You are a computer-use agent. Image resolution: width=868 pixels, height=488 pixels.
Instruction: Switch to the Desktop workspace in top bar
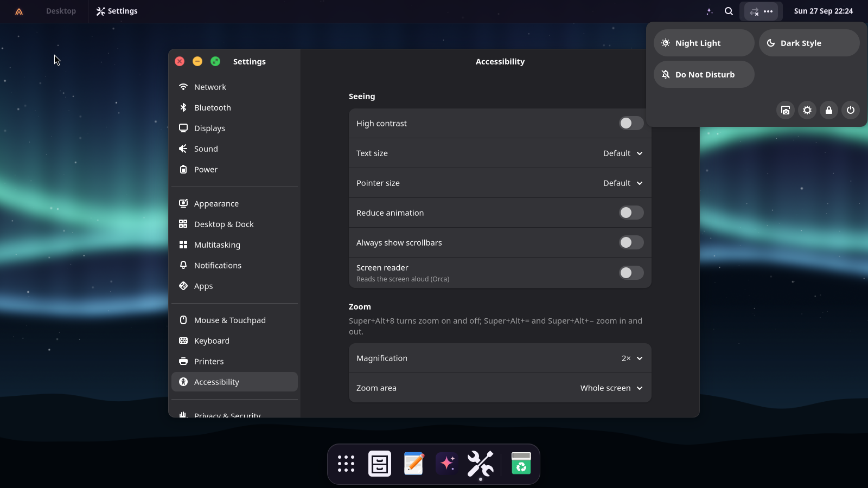click(61, 11)
